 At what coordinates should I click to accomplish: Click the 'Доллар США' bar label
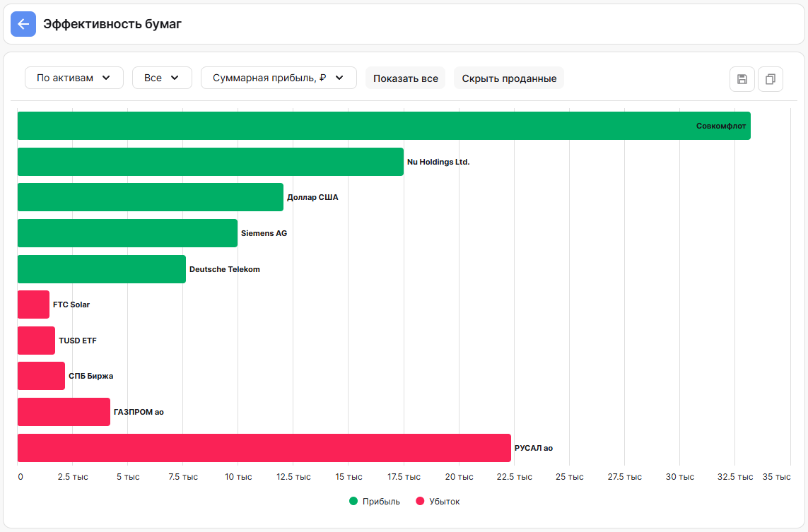[312, 197]
